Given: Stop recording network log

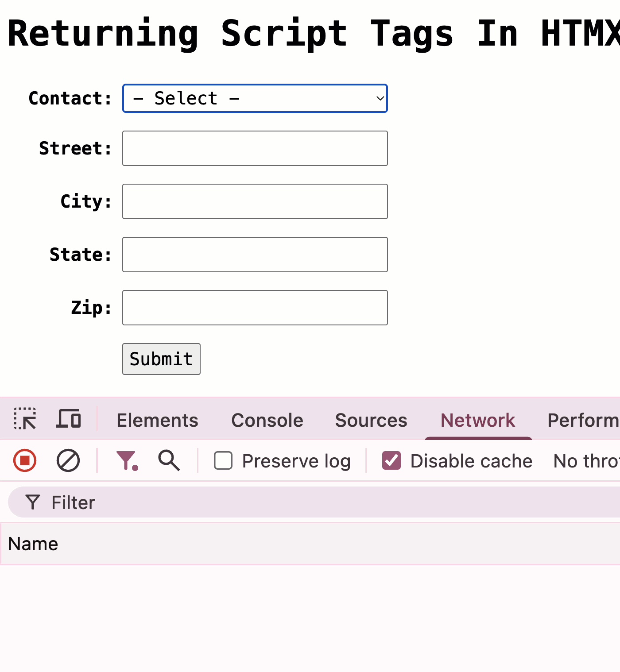Looking at the screenshot, I should click(25, 461).
